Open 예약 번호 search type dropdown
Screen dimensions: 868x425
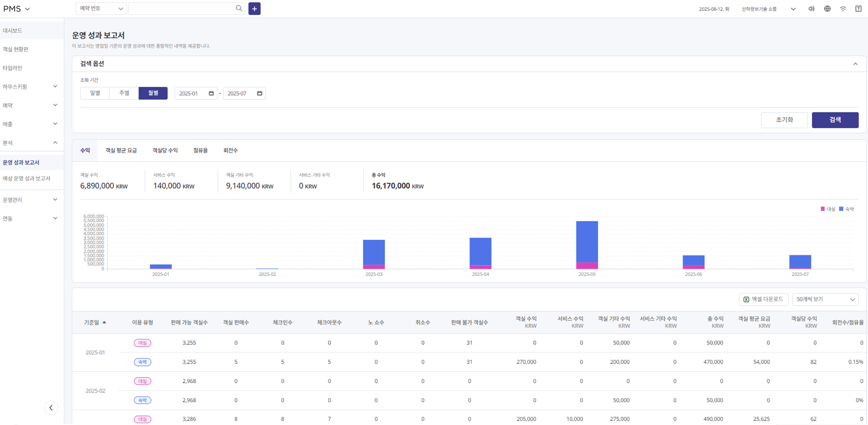tap(101, 8)
